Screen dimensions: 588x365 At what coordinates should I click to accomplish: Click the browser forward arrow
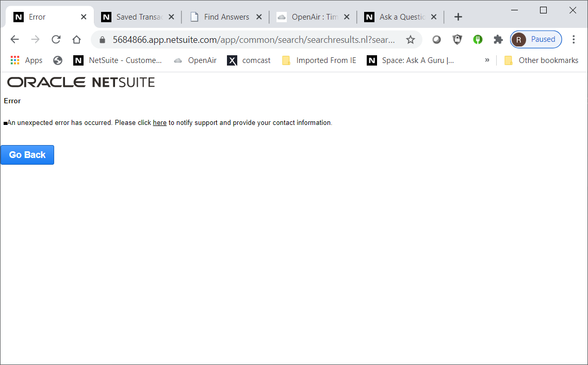[x=35, y=39]
